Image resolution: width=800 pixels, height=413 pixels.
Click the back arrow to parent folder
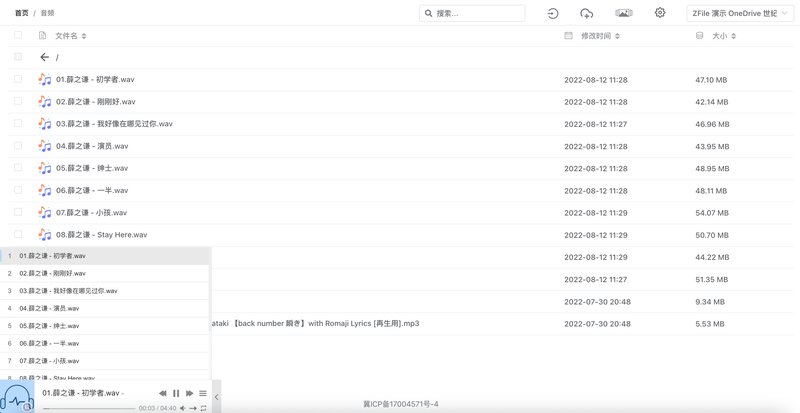pos(44,57)
